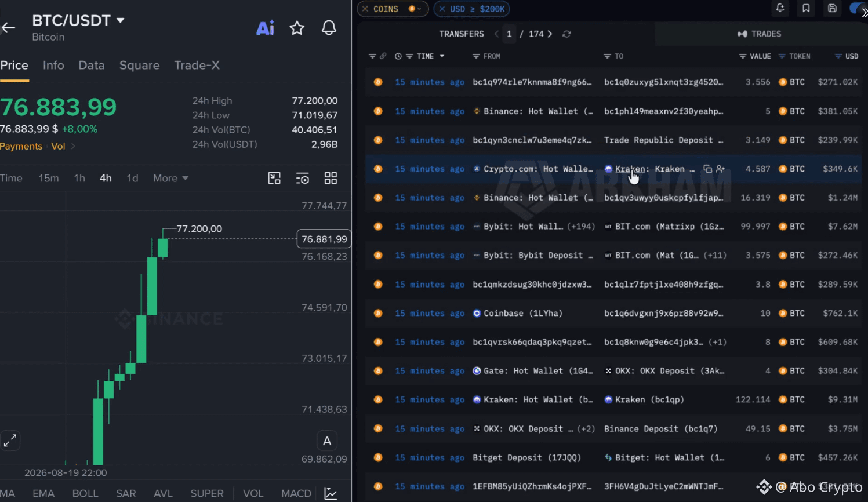Viewport: 868px width, 502px height.
Task: Select the 15m chart interval
Action: [49, 178]
